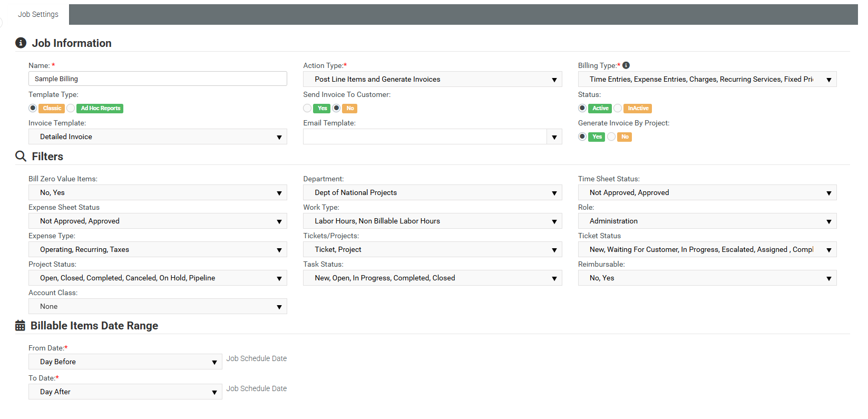
Task: Open the Action Type dropdown
Action: (432, 79)
